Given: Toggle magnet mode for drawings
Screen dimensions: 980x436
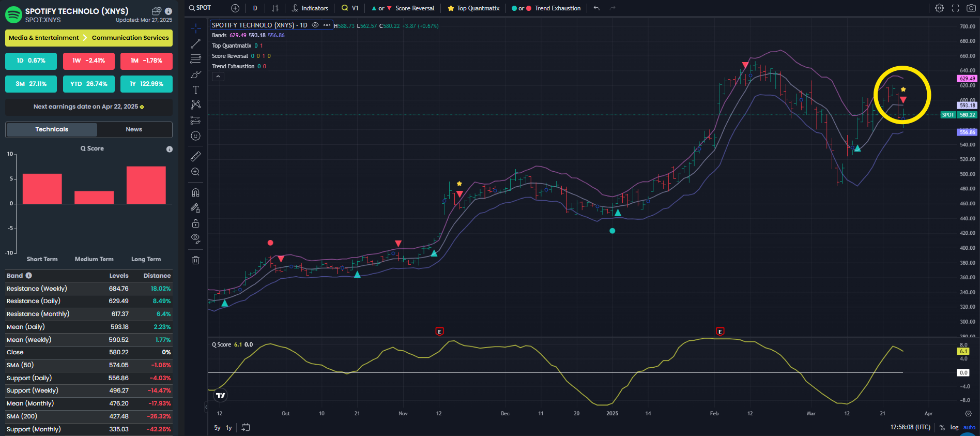Looking at the screenshot, I should click(x=195, y=192).
